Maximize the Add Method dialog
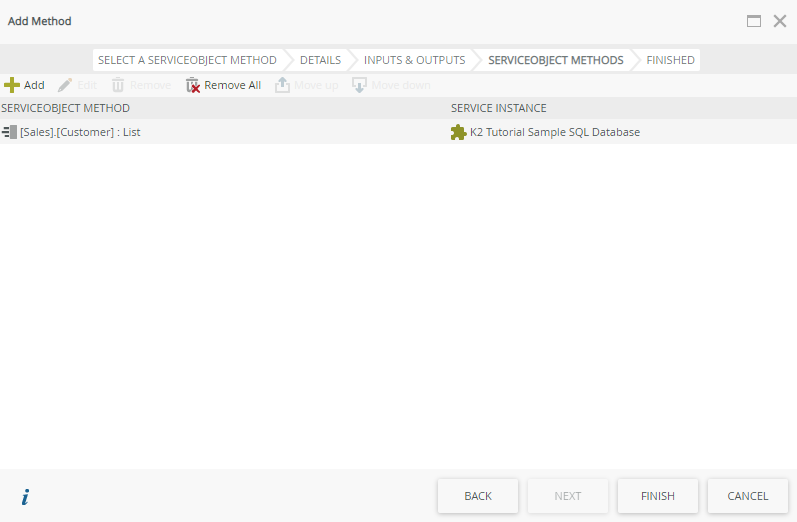The width and height of the screenshot is (797, 522). pyautogui.click(x=754, y=21)
